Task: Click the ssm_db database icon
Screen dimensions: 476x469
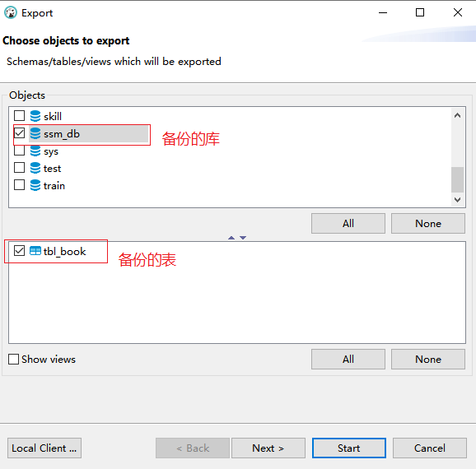Action: pyautogui.click(x=35, y=133)
